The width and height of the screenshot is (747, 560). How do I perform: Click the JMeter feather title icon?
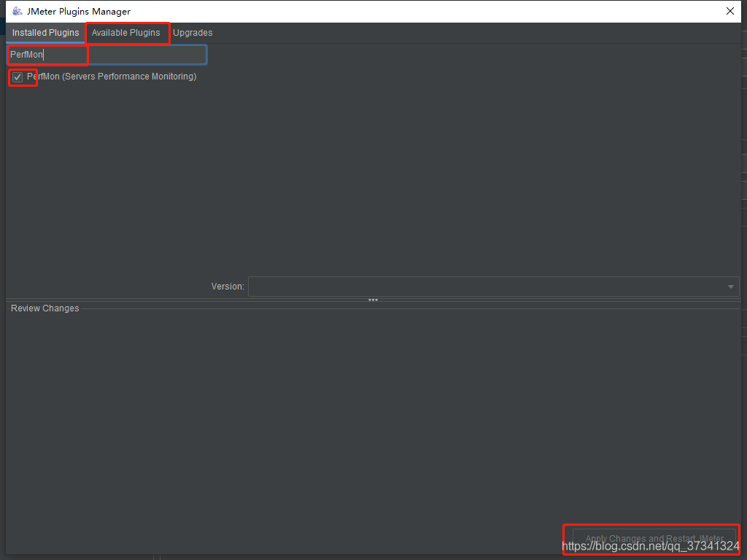(18, 11)
